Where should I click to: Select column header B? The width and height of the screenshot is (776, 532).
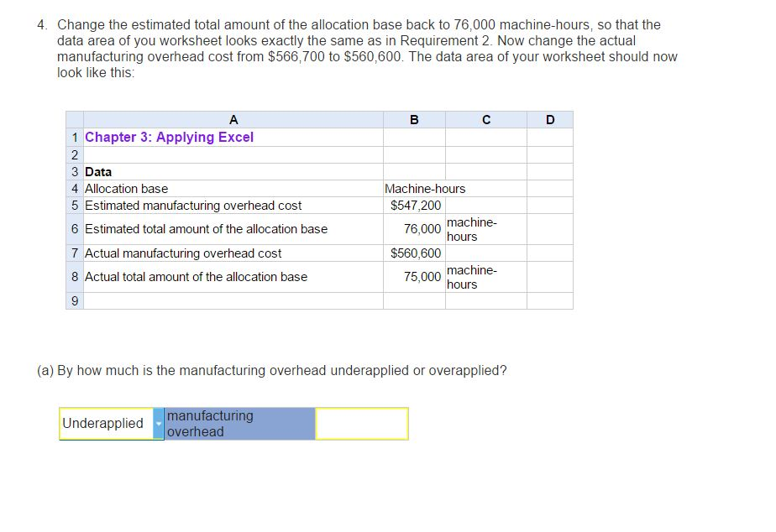coord(413,119)
